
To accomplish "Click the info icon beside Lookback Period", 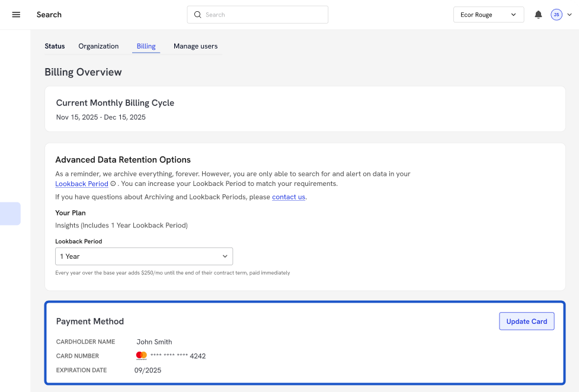I will (113, 184).
